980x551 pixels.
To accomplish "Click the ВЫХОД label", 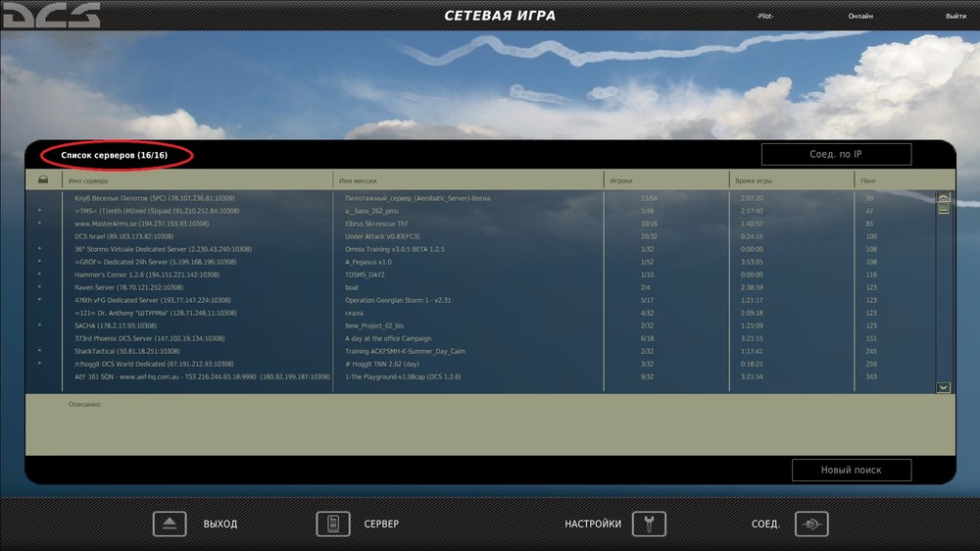I will click(x=220, y=525).
